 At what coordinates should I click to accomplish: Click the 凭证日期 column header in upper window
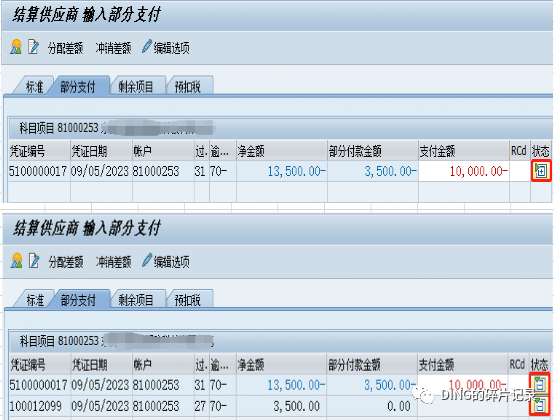(101, 152)
